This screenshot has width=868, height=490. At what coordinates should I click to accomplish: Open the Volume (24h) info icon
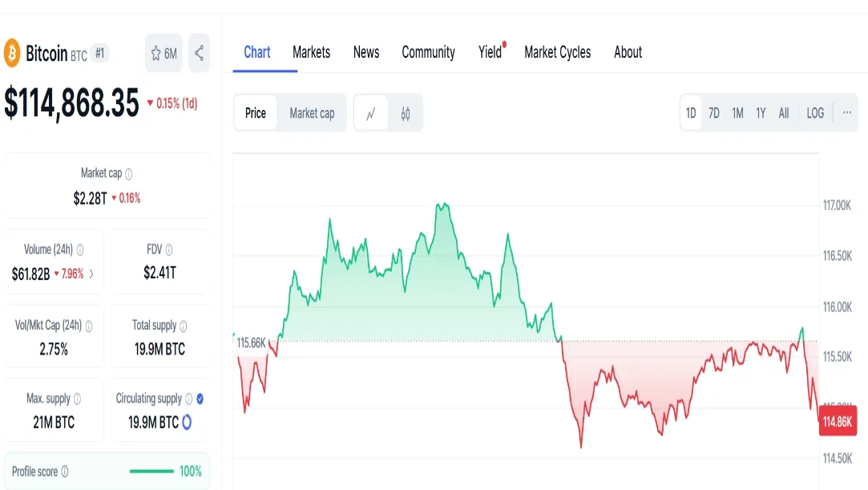pos(81,248)
